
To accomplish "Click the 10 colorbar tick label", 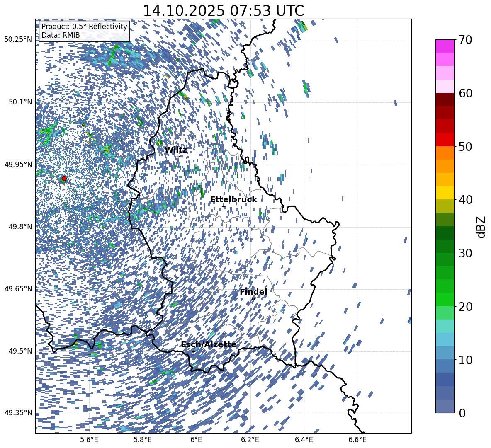I will pyautogui.click(x=465, y=360).
